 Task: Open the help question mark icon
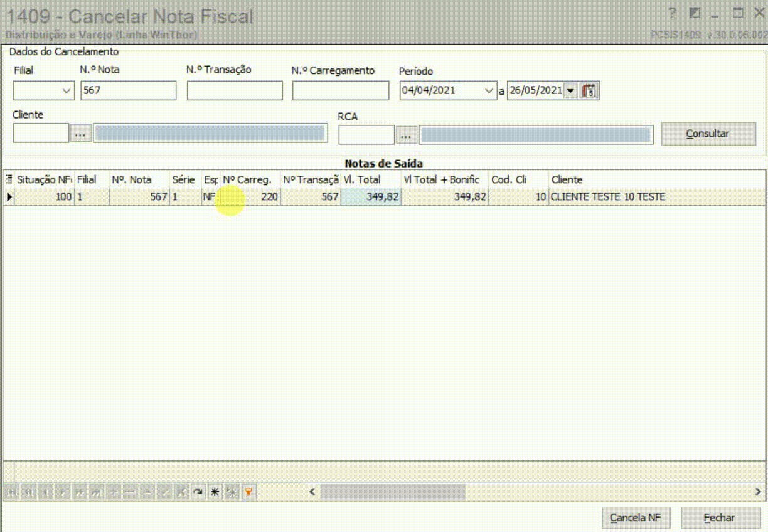pos(672,13)
